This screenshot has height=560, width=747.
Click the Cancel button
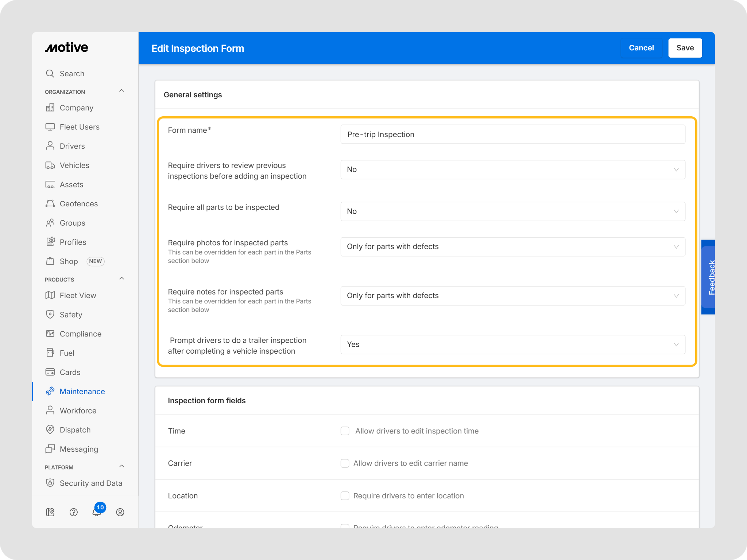[x=641, y=48]
